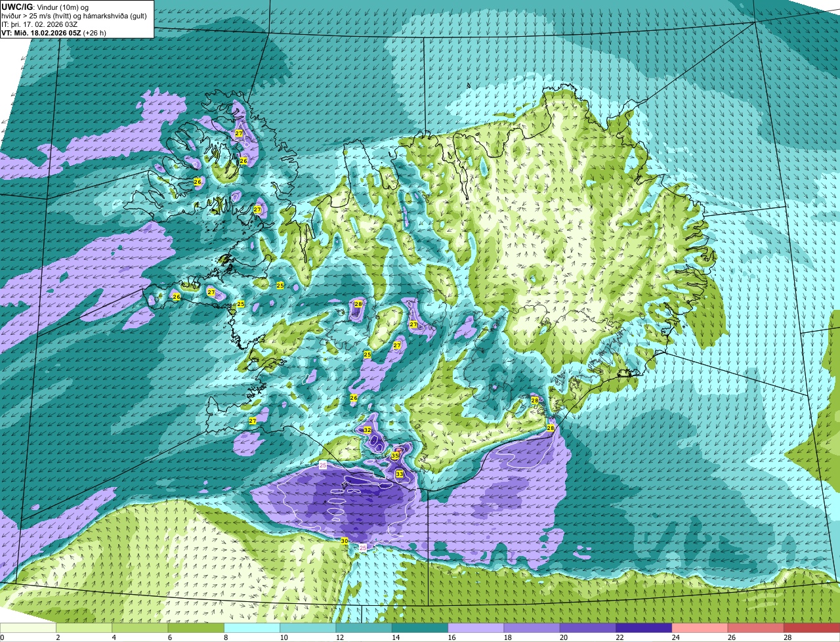Image resolution: width=840 pixels, height=642 pixels.
Task: Pick the 8–10 m/s light cyan legend swatch
Action: tap(252, 628)
